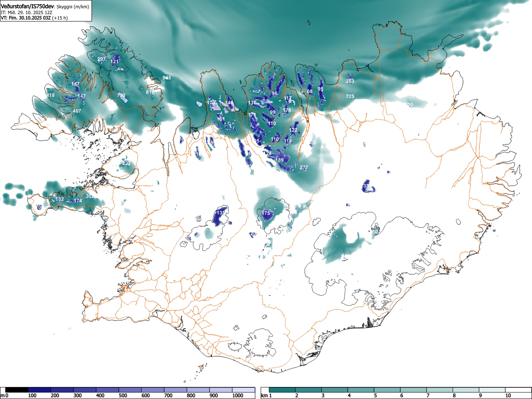Click the 500–600 m legend color segment
532x399 pixels.
(x=131, y=390)
